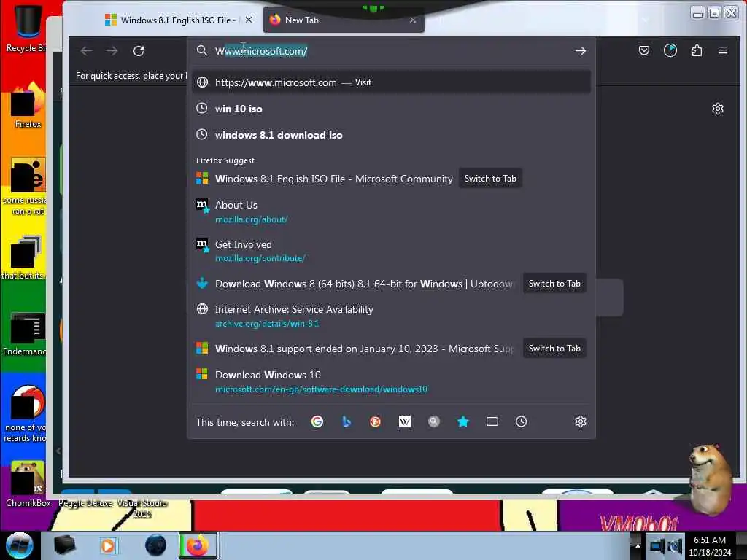
Task: Visit https://www.microsoft.com suggestion
Action: click(391, 82)
